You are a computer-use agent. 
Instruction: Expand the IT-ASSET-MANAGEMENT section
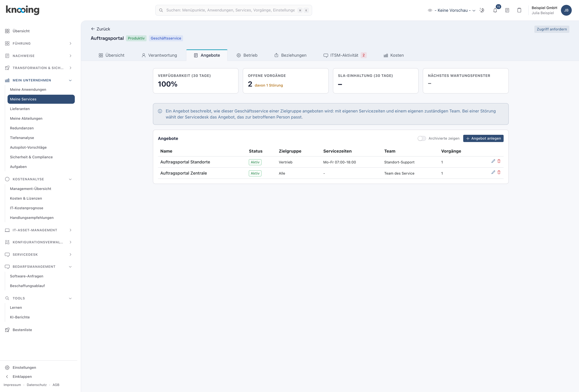click(x=38, y=230)
